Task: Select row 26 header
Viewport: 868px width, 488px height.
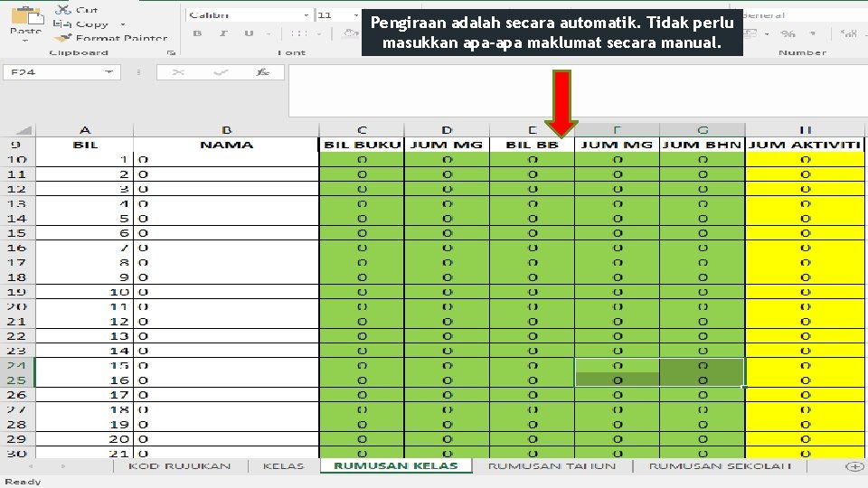Action: point(17,395)
